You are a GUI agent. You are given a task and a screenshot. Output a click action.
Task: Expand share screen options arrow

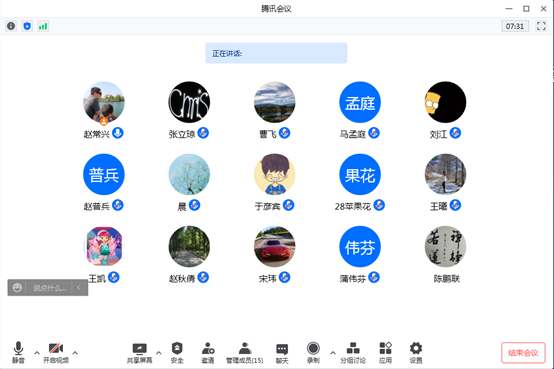[x=159, y=353]
